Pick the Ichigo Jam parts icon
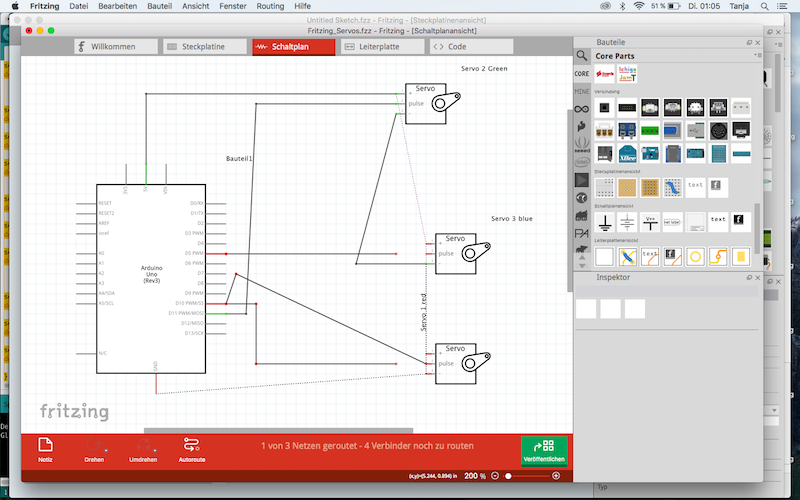 (x=627, y=74)
